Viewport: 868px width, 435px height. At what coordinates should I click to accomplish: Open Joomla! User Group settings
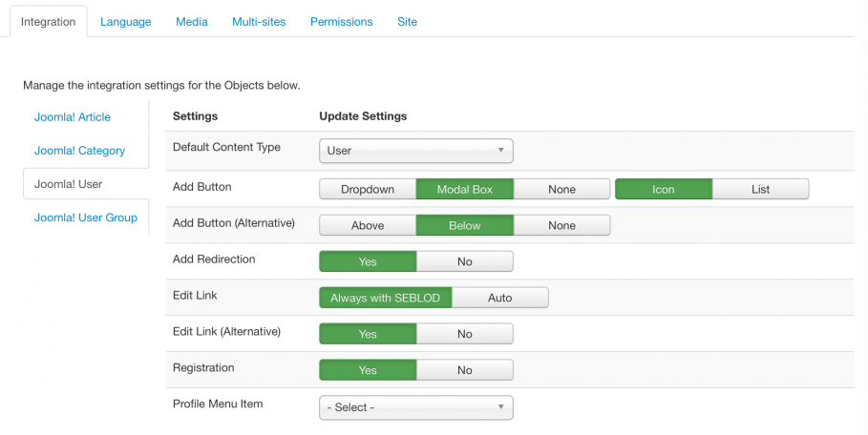click(86, 217)
